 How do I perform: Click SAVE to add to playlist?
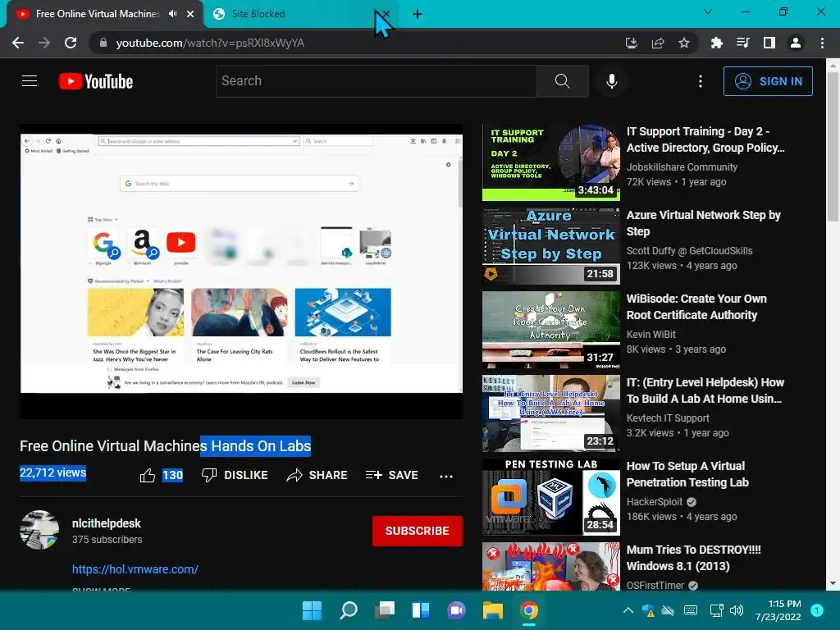(x=391, y=475)
